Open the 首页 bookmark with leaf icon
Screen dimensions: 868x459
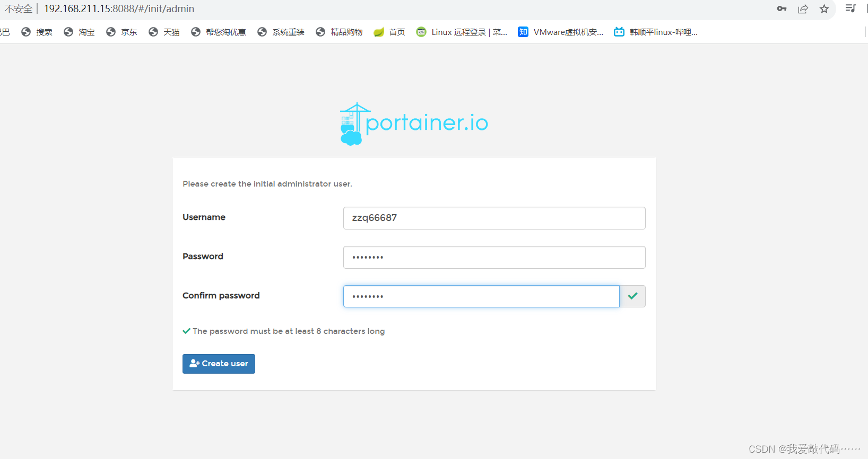(x=389, y=32)
